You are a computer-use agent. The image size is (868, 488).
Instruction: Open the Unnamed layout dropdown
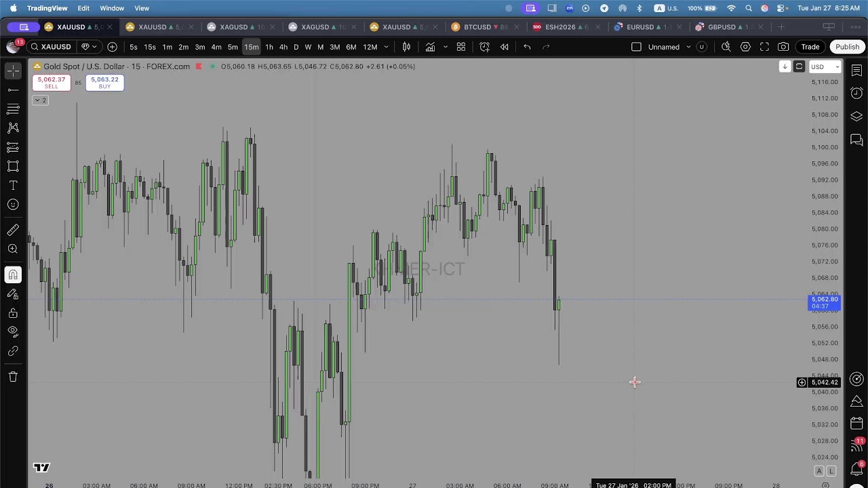669,47
